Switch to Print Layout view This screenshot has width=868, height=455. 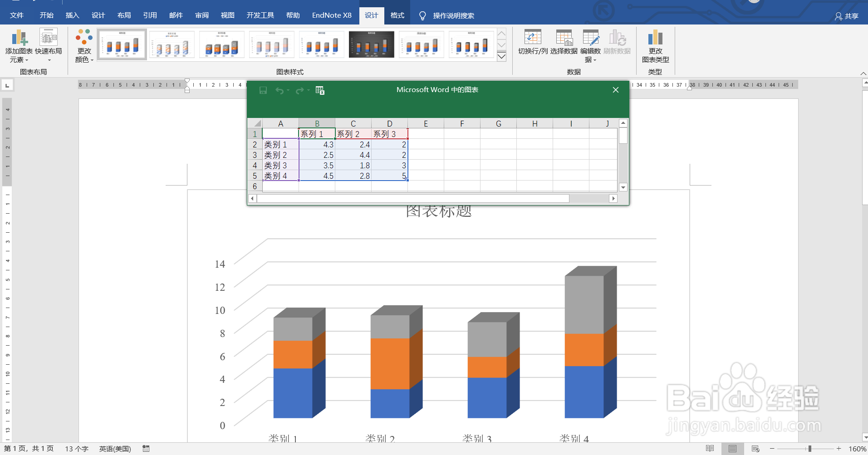tap(732, 449)
